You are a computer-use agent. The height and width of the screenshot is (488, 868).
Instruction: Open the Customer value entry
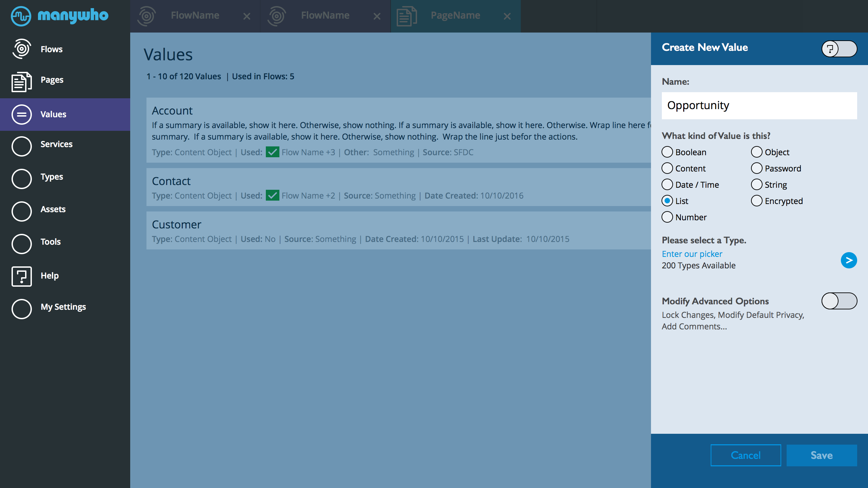pyautogui.click(x=399, y=230)
